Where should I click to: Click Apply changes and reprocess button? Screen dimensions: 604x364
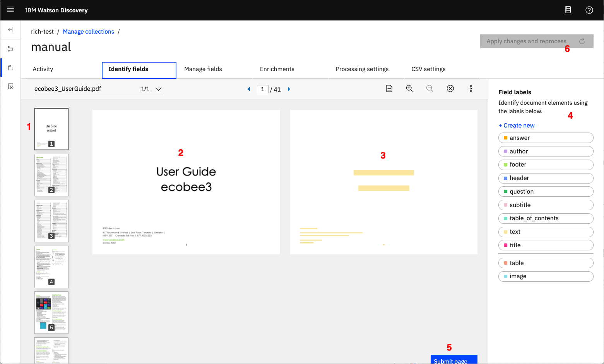point(537,41)
